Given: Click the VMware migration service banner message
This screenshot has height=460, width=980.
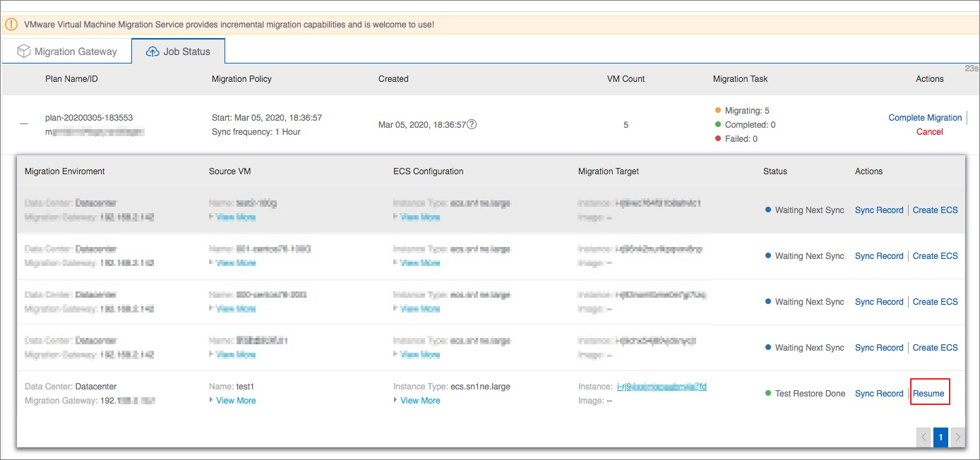Looking at the screenshot, I should coord(229,25).
